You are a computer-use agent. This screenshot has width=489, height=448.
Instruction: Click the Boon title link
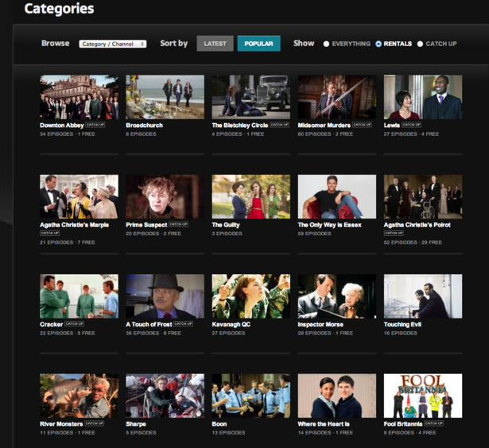pos(219,424)
